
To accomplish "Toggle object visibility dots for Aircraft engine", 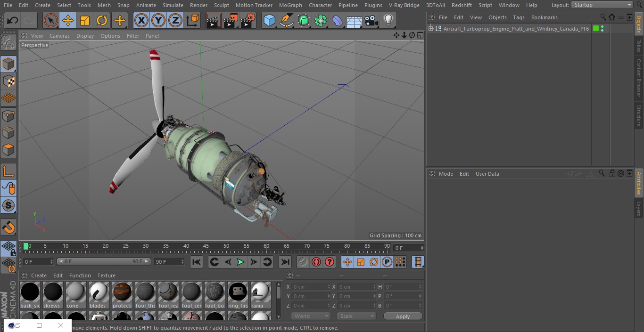I will pos(602,29).
